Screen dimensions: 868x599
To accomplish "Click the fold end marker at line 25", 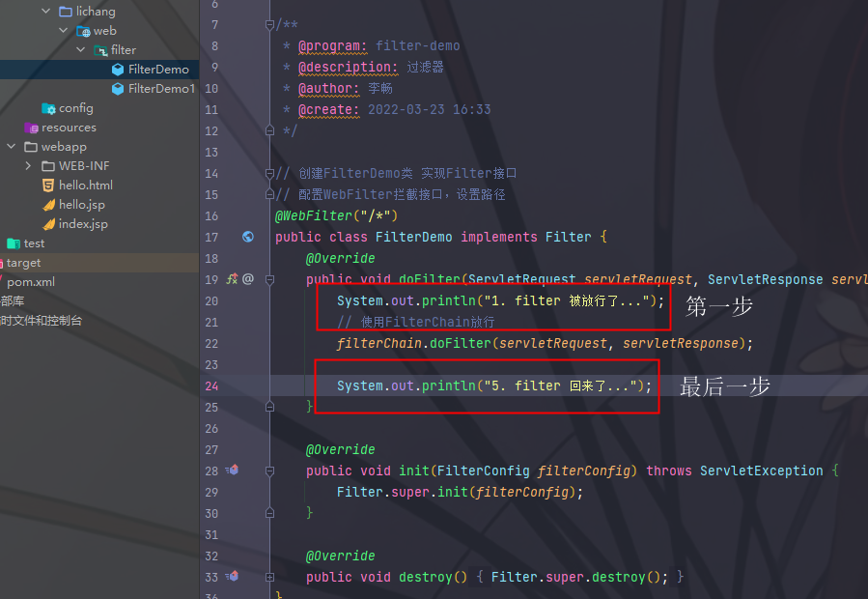I will [269, 408].
